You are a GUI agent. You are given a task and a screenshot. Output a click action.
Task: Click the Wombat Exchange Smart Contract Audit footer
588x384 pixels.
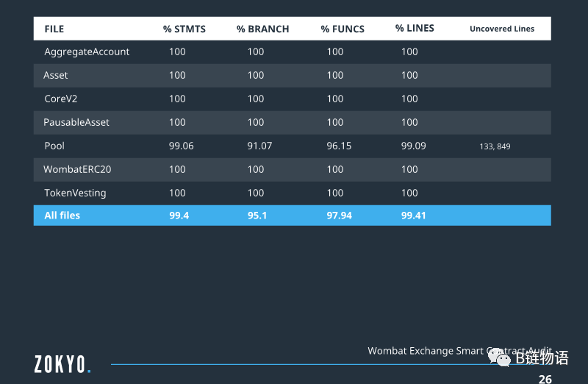tap(459, 351)
